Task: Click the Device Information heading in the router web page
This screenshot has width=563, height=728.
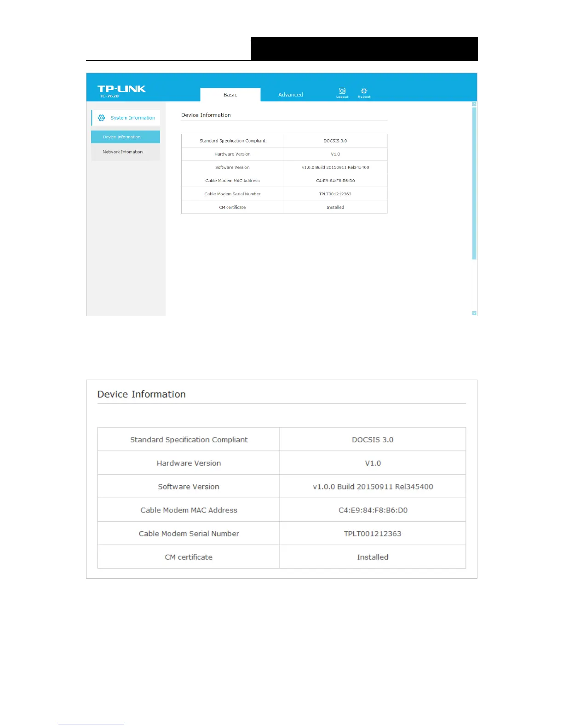Action: pyautogui.click(x=206, y=115)
